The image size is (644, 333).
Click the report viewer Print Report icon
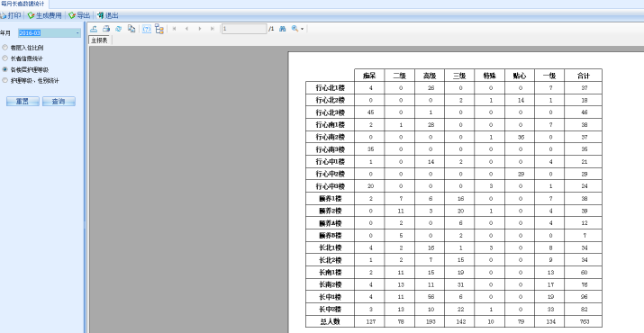click(106, 29)
